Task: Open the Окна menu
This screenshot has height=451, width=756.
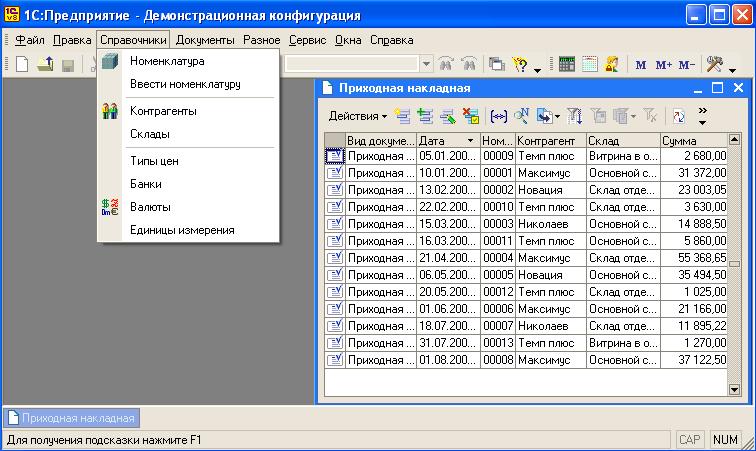Action: [x=348, y=40]
